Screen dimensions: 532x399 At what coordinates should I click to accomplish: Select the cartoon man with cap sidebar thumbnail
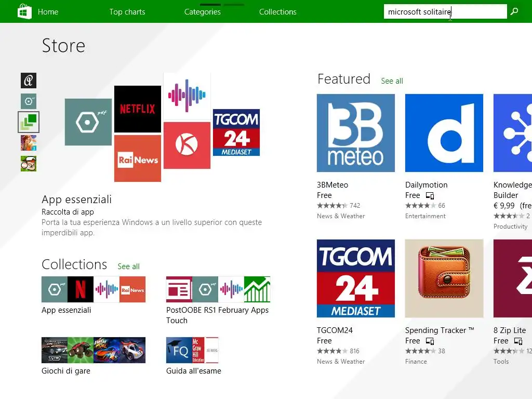(29, 164)
